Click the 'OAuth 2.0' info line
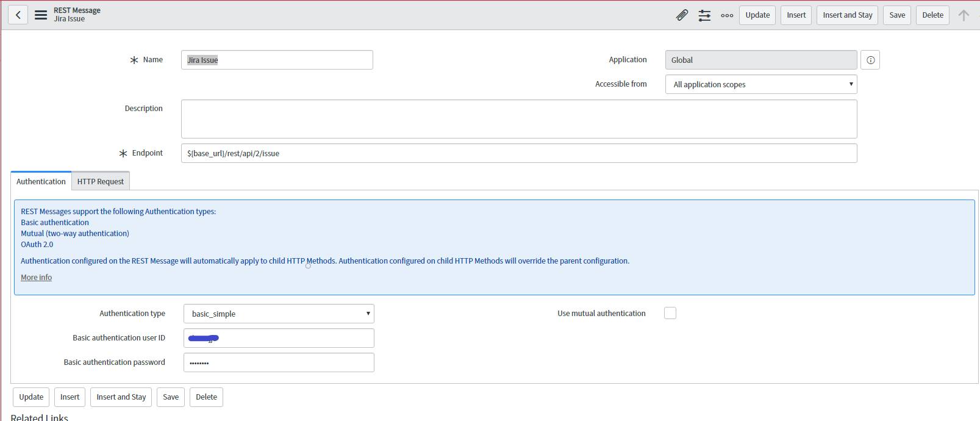The width and height of the screenshot is (980, 421). (37, 245)
